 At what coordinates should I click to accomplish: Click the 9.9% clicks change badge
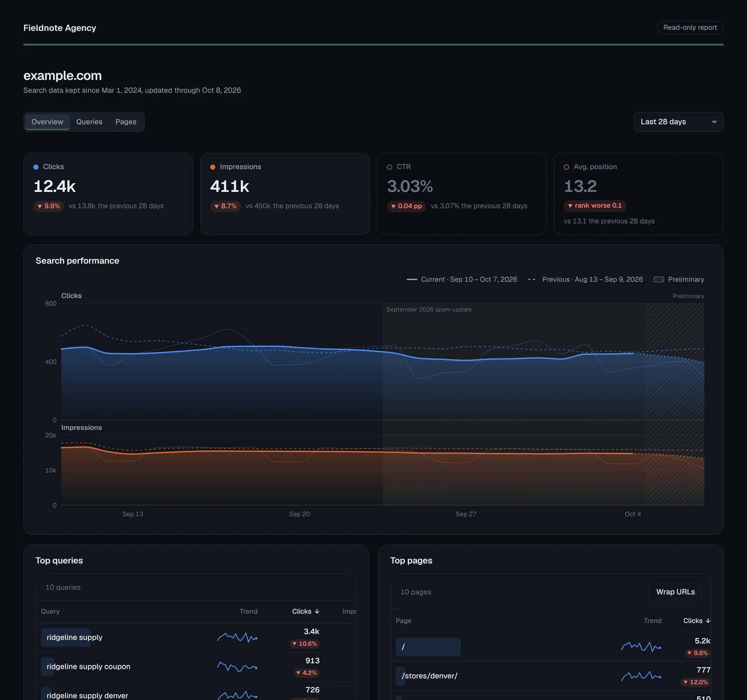click(x=49, y=206)
